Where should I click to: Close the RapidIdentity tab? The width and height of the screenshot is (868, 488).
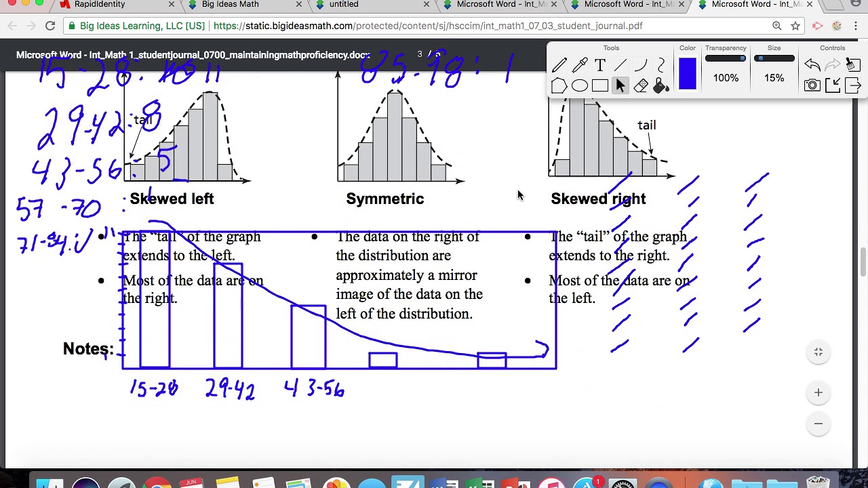click(171, 5)
